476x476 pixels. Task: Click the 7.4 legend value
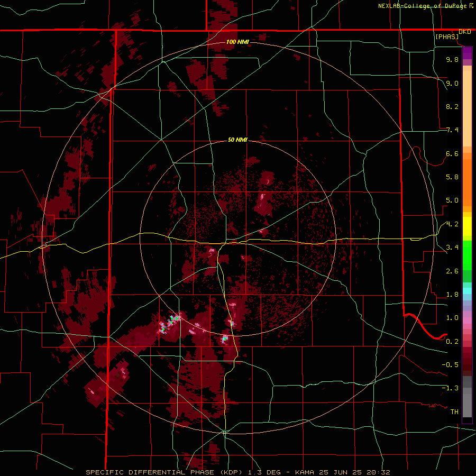coord(452,130)
